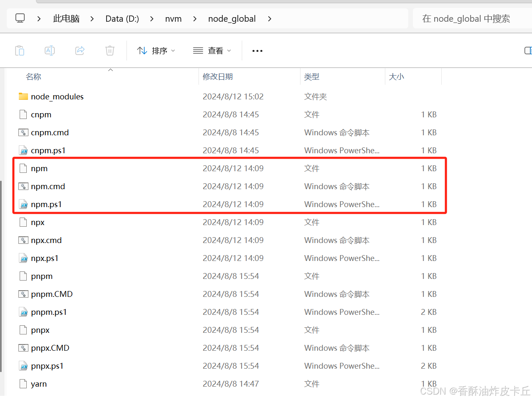Click the left pane vertical scrollbar
This screenshot has height=400, width=532.
pyautogui.click(x=1, y=276)
